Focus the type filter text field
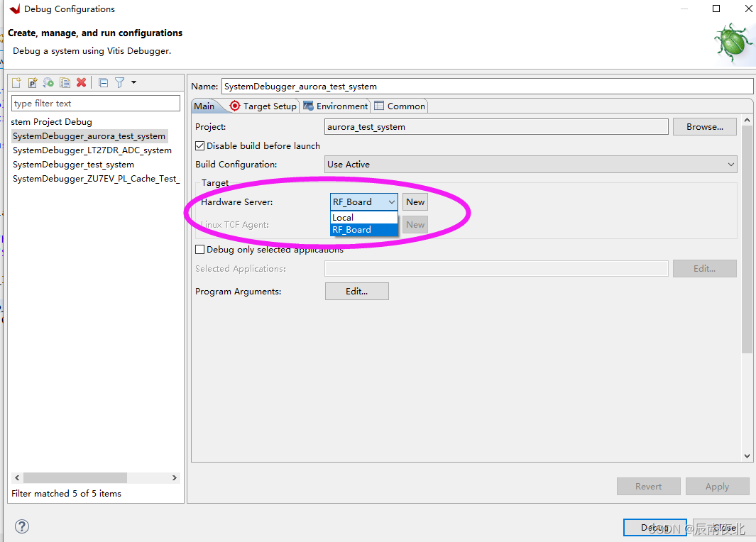 [x=95, y=103]
